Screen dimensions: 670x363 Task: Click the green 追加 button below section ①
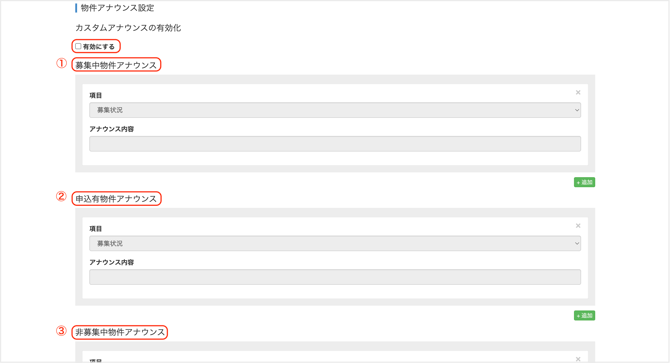click(x=584, y=182)
